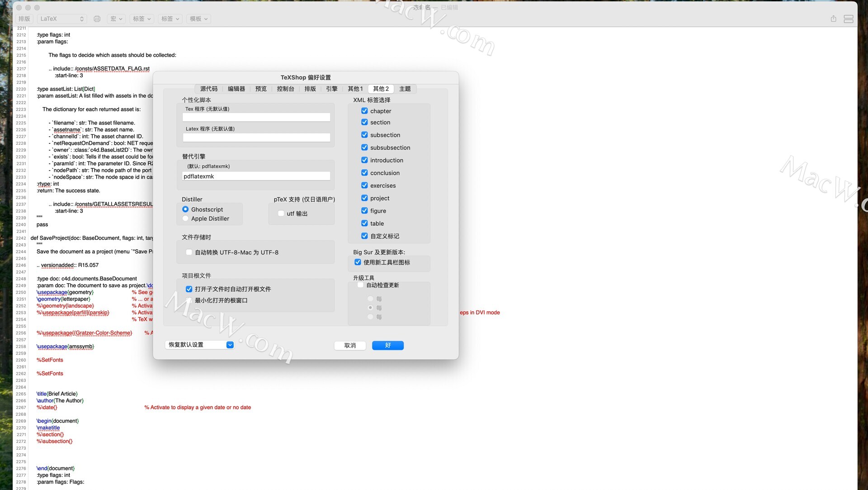868x490 pixels.
Task: Click the \maketitle line in editor
Action: 48,428
